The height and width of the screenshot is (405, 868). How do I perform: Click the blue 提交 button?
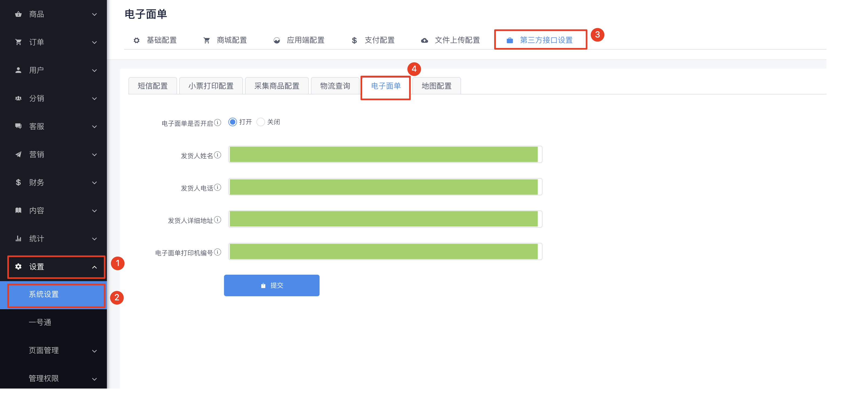pos(272,285)
